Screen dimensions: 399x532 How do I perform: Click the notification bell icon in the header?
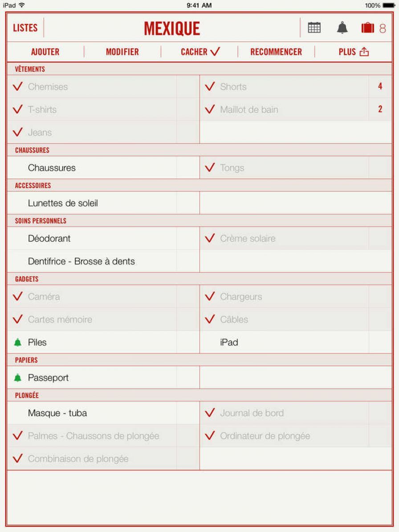click(341, 27)
